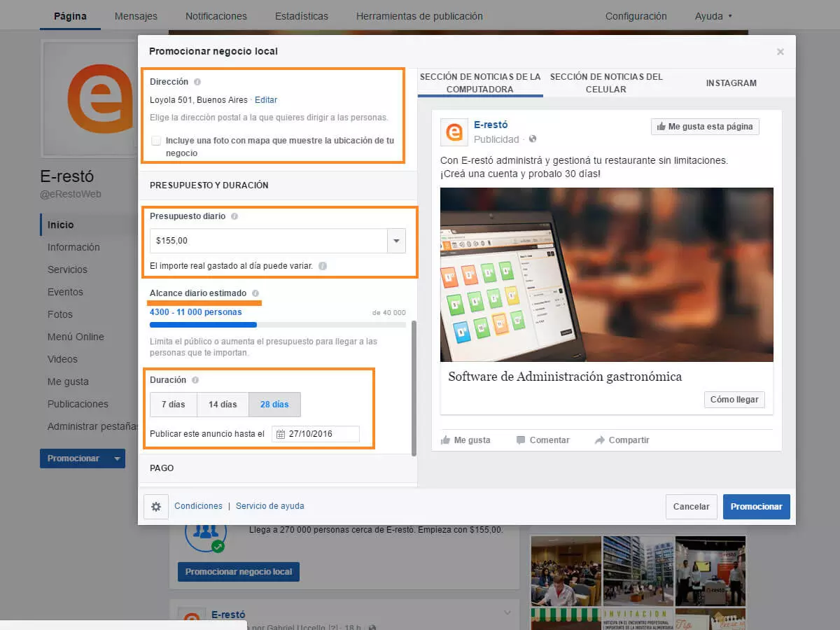Switch to Sección de noticias de la computadora tab

[x=480, y=83]
